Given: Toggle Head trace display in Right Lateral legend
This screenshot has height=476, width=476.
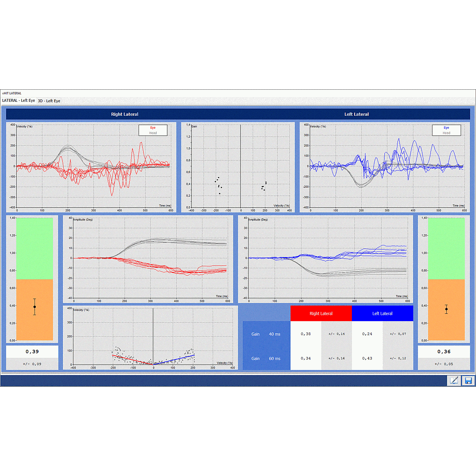Looking at the screenshot, I should point(153,133).
